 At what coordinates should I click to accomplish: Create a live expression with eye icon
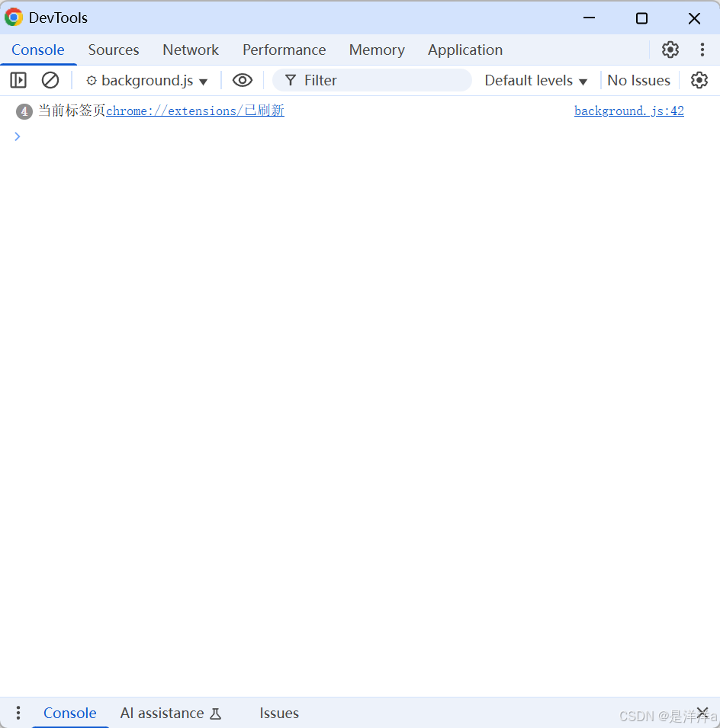point(242,80)
